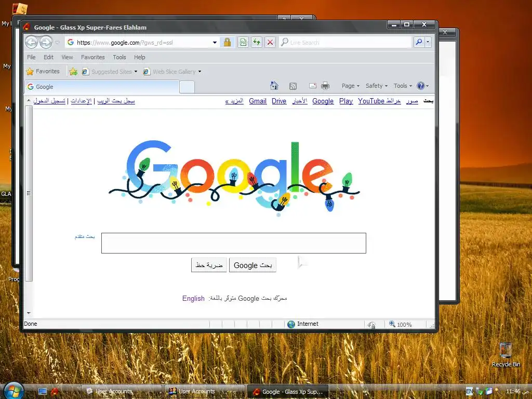
Task: Select the Google browser tab
Action: (102, 87)
